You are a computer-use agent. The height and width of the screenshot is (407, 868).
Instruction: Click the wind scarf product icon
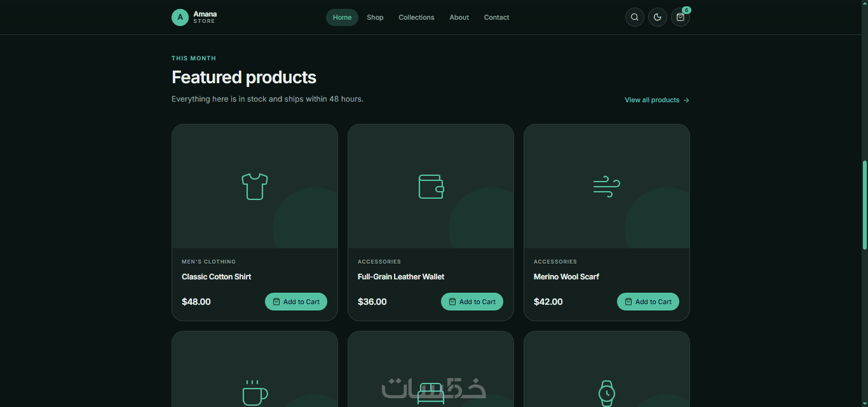pos(607,186)
